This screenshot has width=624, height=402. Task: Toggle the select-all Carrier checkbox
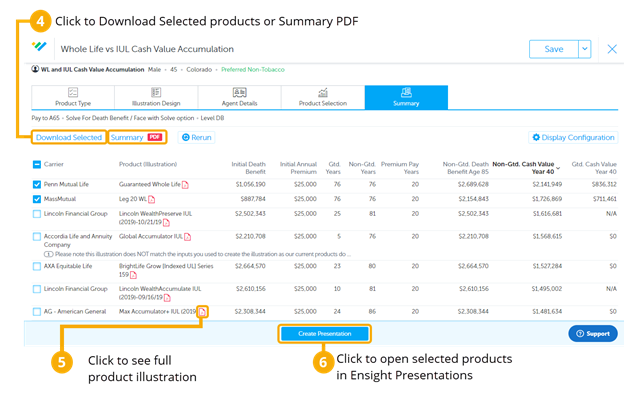coord(37,164)
